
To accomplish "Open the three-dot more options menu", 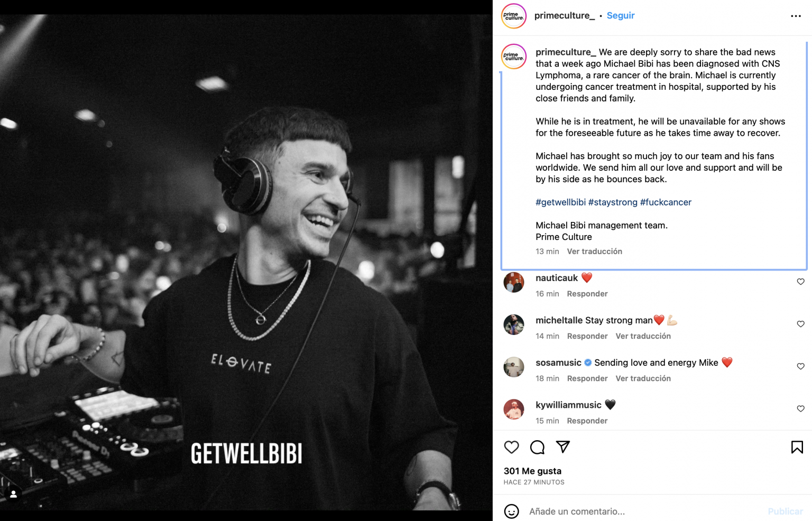I will (x=796, y=16).
